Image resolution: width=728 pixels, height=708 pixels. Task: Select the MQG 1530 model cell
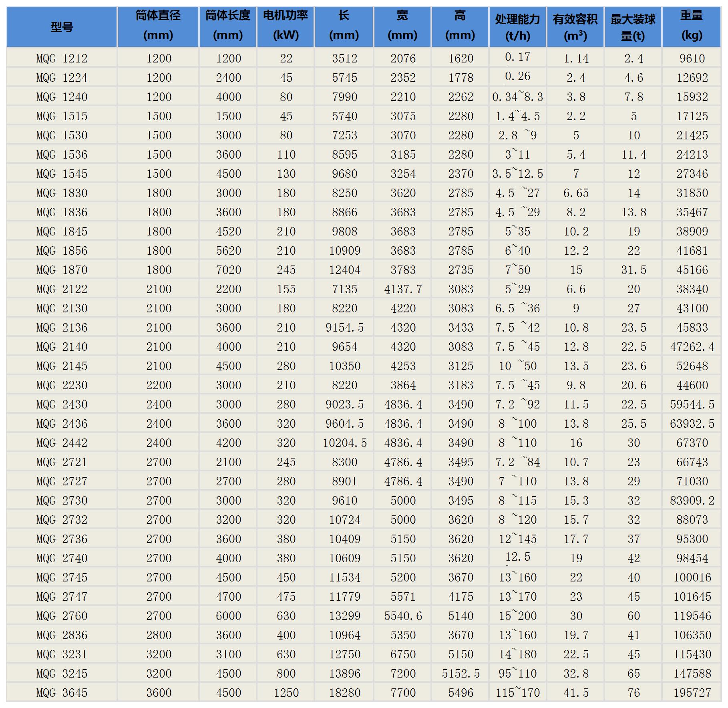pyautogui.click(x=62, y=135)
